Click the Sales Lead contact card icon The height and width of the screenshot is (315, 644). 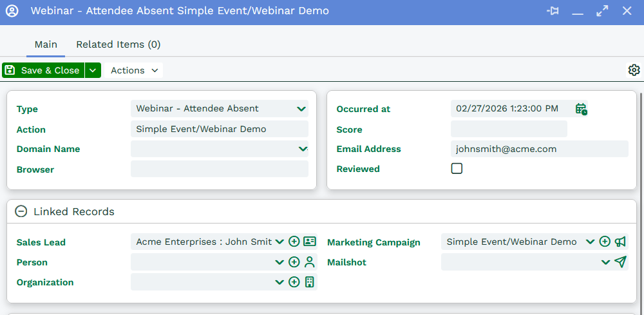[x=310, y=242]
